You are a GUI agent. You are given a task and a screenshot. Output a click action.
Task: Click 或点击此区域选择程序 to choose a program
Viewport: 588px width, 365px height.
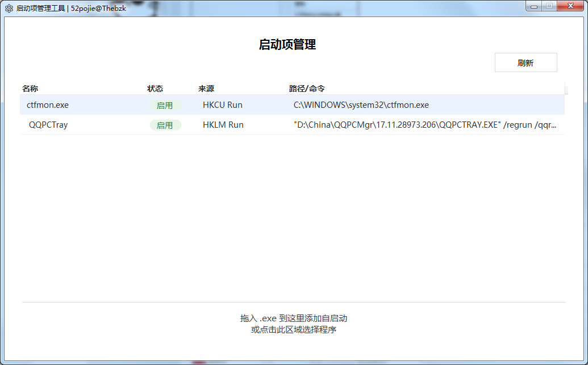tap(294, 330)
